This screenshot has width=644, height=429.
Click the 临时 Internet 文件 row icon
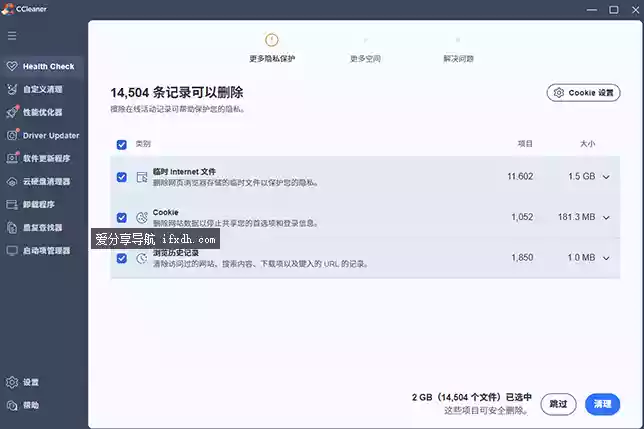tap(142, 177)
